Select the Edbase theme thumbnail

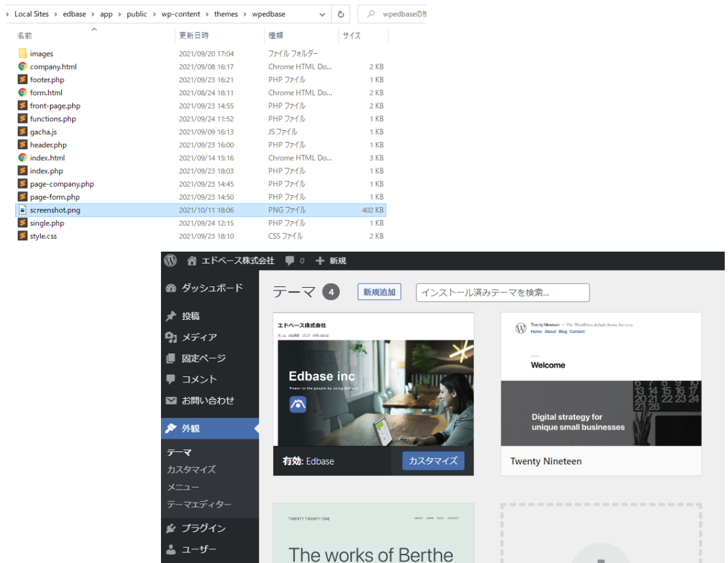[373, 379]
